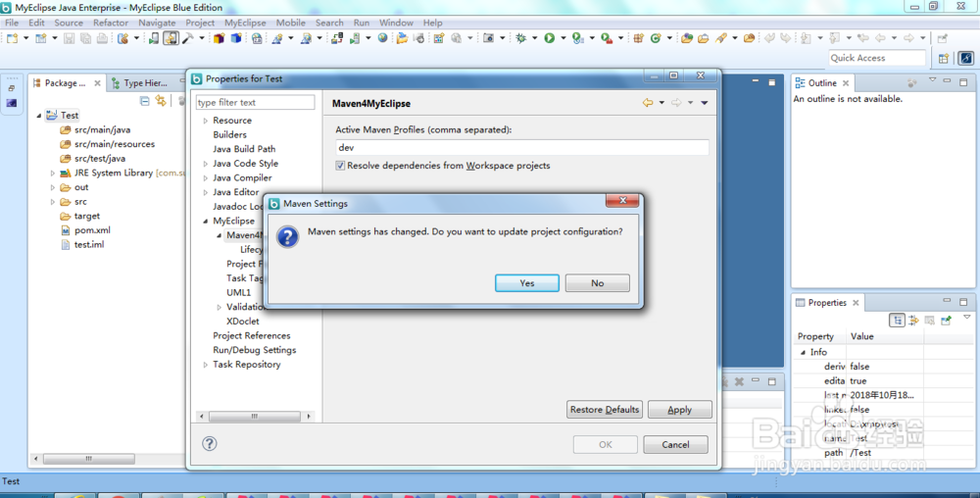The width and height of the screenshot is (980, 498).
Task: Click Cancel in Properties dialog
Action: pos(675,444)
